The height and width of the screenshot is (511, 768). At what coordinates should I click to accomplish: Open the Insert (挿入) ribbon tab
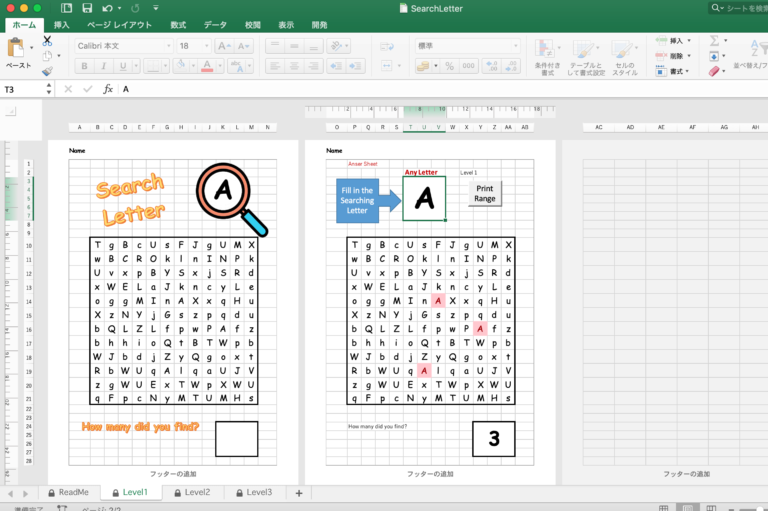click(61, 25)
